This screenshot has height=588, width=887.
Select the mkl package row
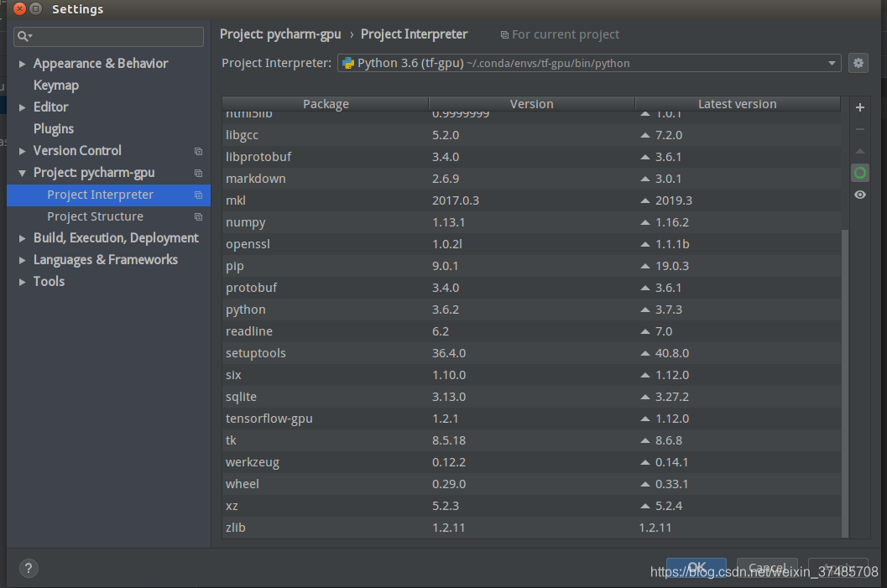pyautogui.click(x=532, y=200)
